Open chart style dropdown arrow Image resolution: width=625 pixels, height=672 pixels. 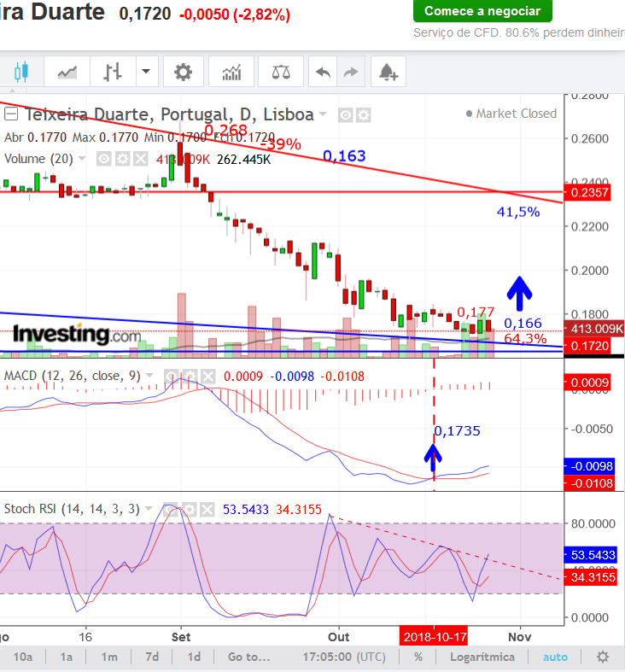(147, 72)
